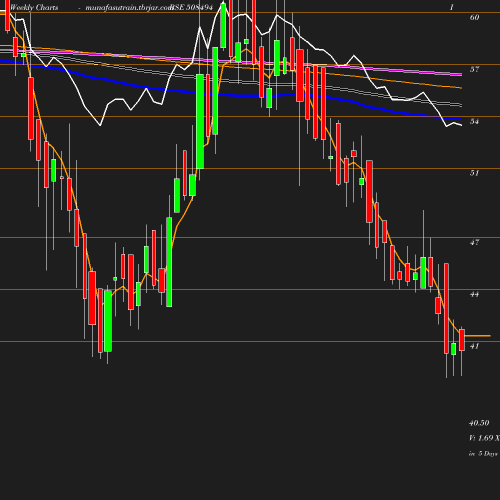The height and width of the screenshot is (500, 500).
Task: Click the 'V: 1.69 X' volume text
Action: pyautogui.click(x=484, y=438)
